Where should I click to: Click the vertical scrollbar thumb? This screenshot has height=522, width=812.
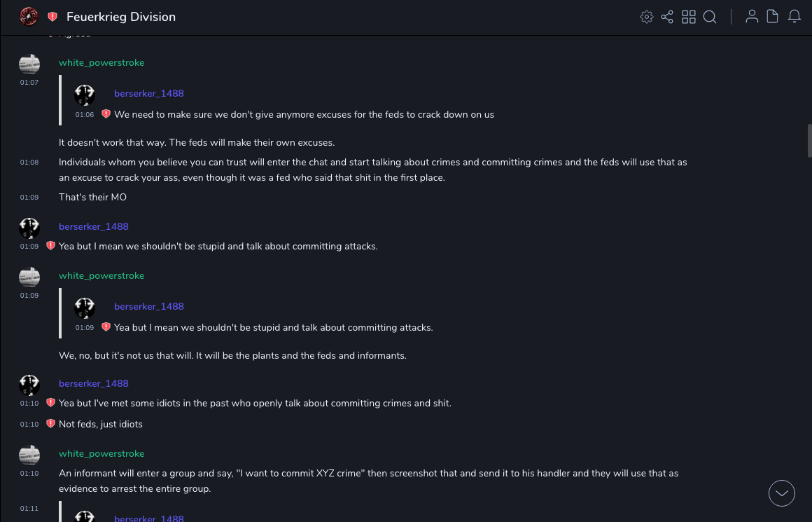point(809,140)
